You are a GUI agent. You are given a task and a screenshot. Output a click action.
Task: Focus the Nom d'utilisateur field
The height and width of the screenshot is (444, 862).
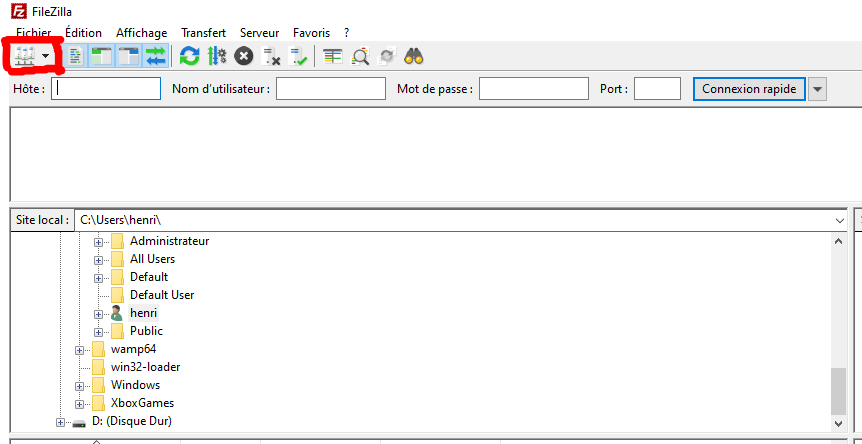pyautogui.click(x=330, y=88)
